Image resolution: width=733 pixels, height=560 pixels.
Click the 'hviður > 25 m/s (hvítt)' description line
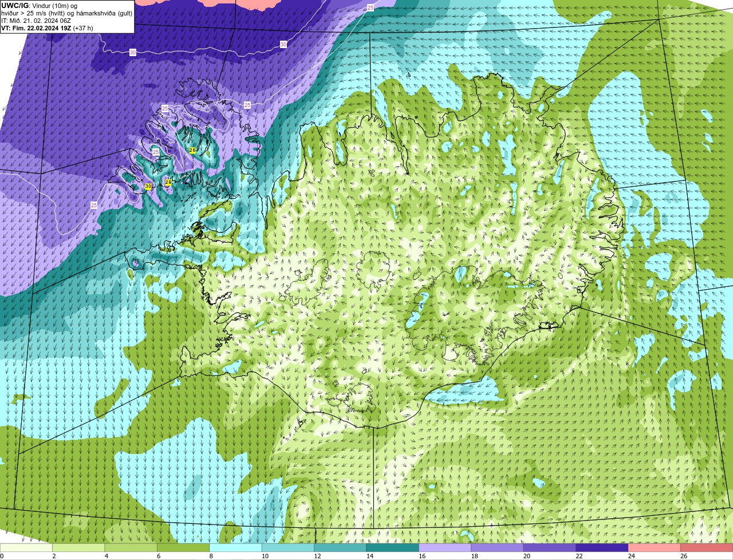(66, 13)
